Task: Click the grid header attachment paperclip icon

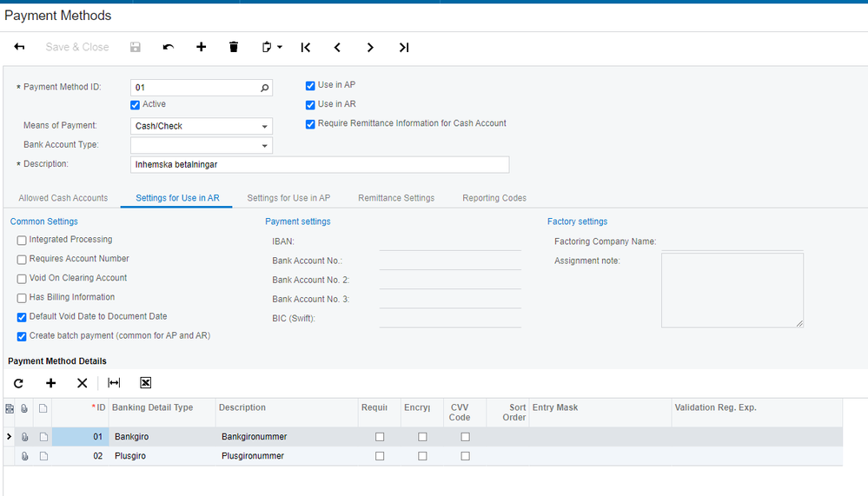Action: 24,408
